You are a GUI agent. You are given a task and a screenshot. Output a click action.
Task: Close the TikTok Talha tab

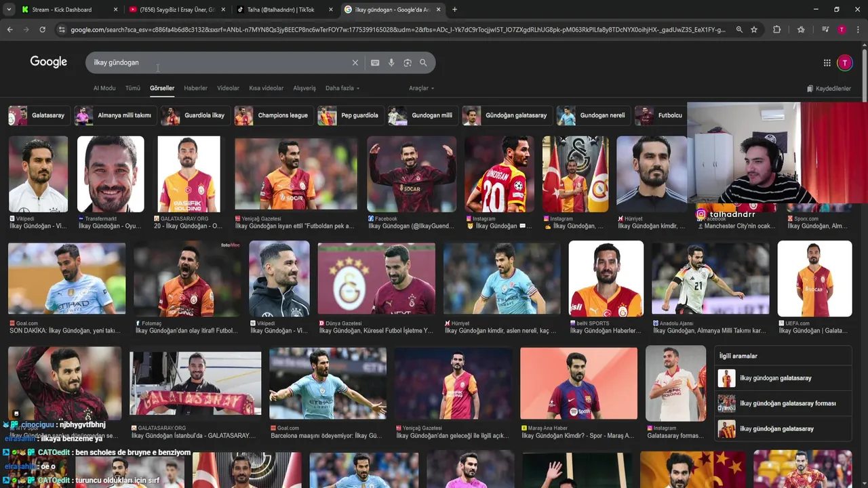click(x=331, y=9)
